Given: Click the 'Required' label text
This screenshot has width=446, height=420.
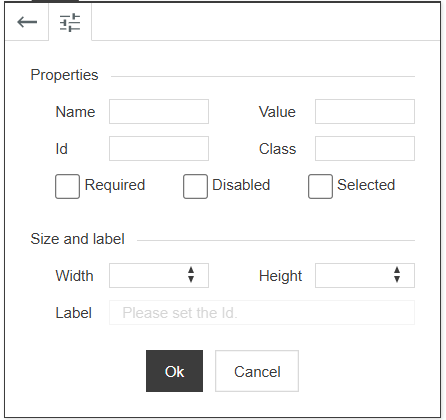Looking at the screenshot, I should pos(115,185).
